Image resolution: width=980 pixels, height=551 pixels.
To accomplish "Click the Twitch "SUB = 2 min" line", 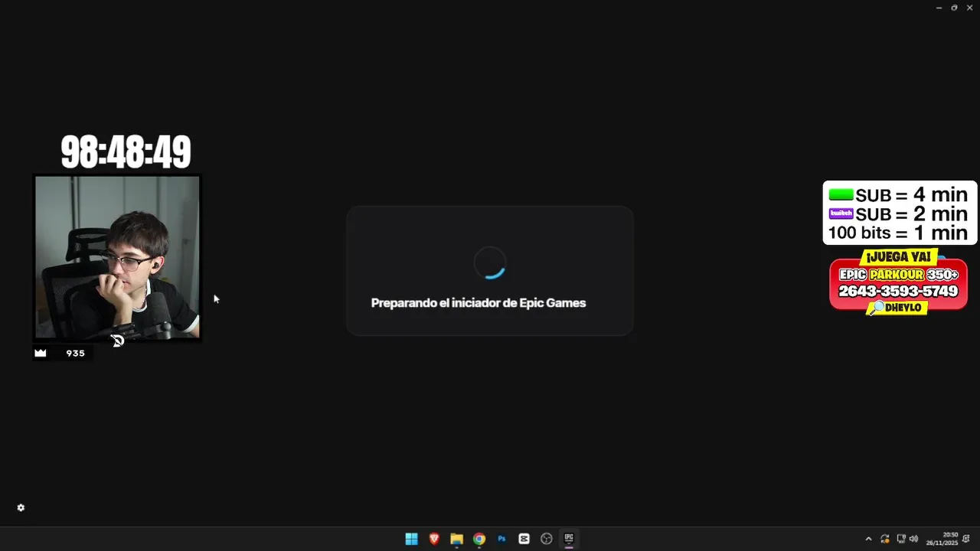I will click(x=899, y=214).
